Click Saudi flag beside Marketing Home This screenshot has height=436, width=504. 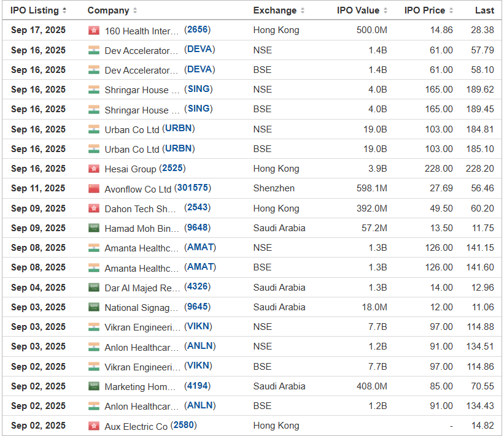click(x=94, y=386)
